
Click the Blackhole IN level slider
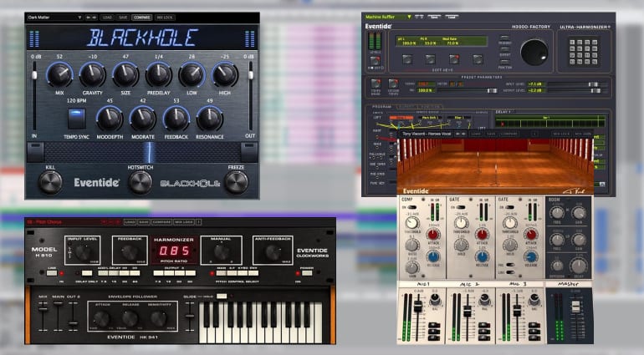[34, 95]
